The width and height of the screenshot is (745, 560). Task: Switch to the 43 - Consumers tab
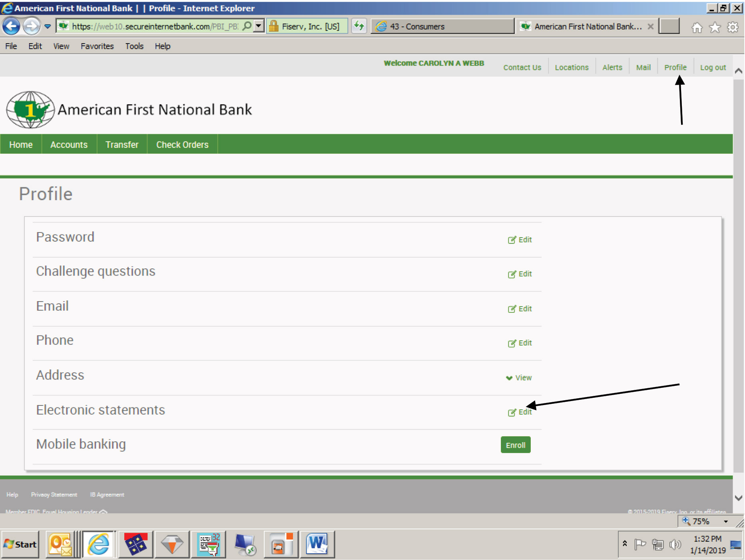[x=442, y=26]
